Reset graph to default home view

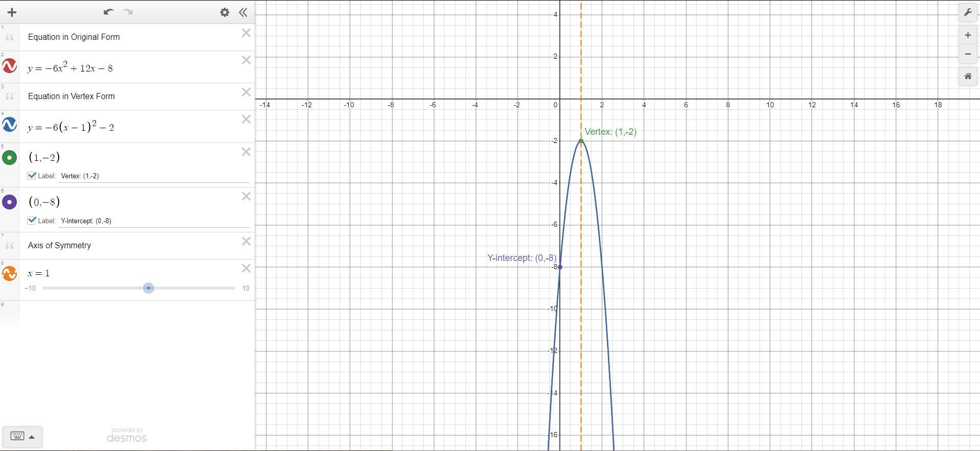point(968,77)
